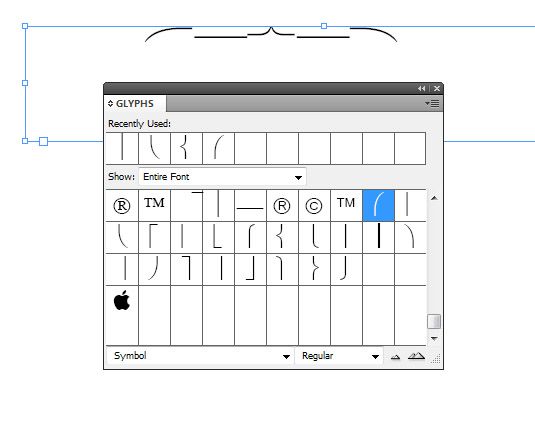Pick the left curly brace top glyph

pyautogui.click(x=250, y=237)
